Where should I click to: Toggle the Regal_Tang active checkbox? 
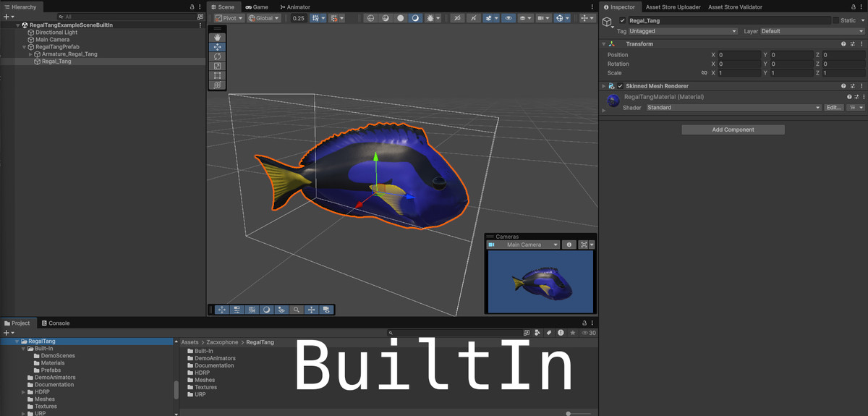pyautogui.click(x=622, y=20)
